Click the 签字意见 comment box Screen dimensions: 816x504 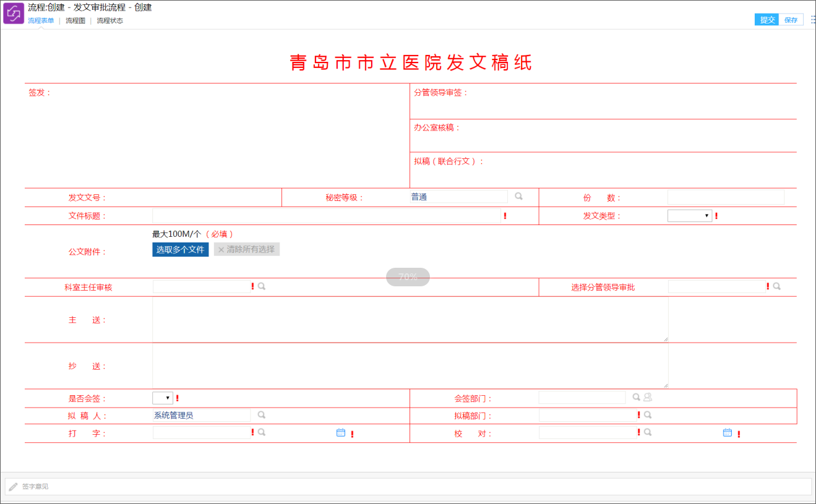click(x=408, y=487)
